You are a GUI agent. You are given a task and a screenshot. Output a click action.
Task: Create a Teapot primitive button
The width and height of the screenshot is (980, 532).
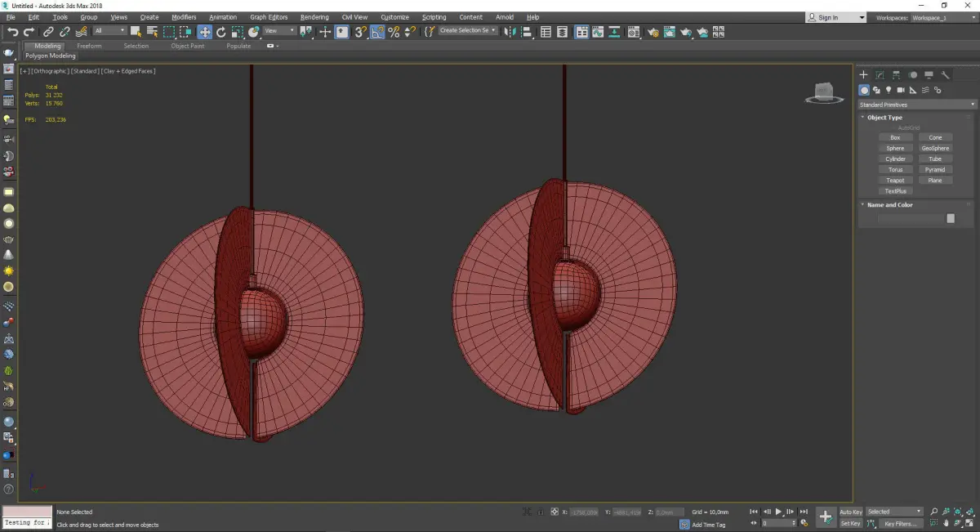[x=895, y=181]
